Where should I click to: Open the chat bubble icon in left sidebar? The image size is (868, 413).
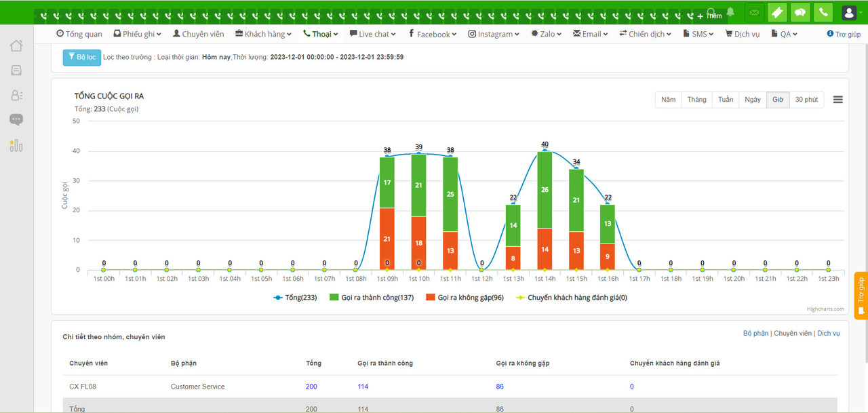click(x=16, y=120)
